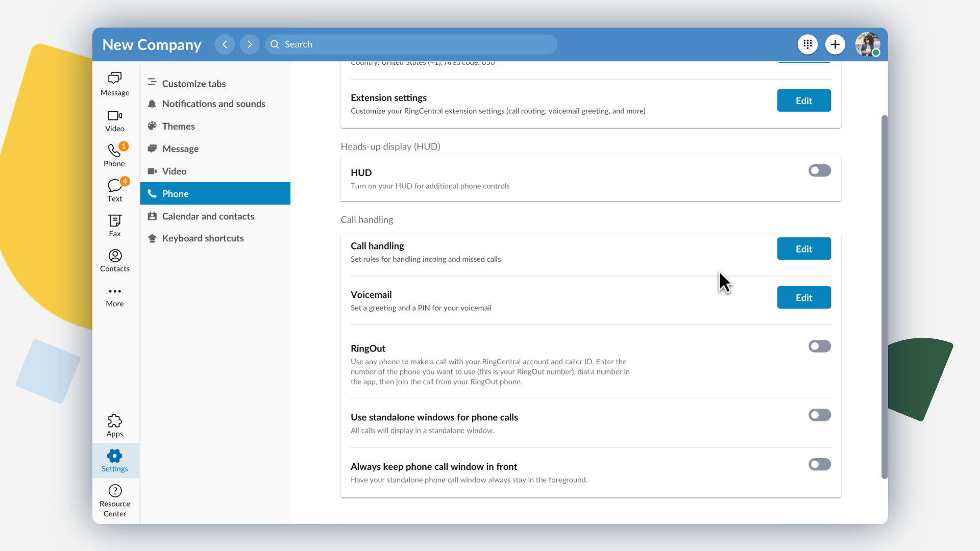
Task: Open the Contacts section
Action: coord(114,260)
